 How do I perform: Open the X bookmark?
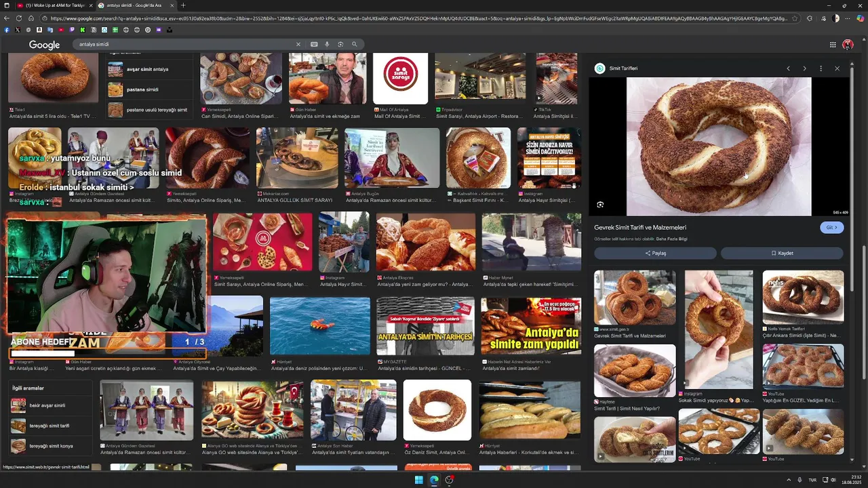(18, 30)
